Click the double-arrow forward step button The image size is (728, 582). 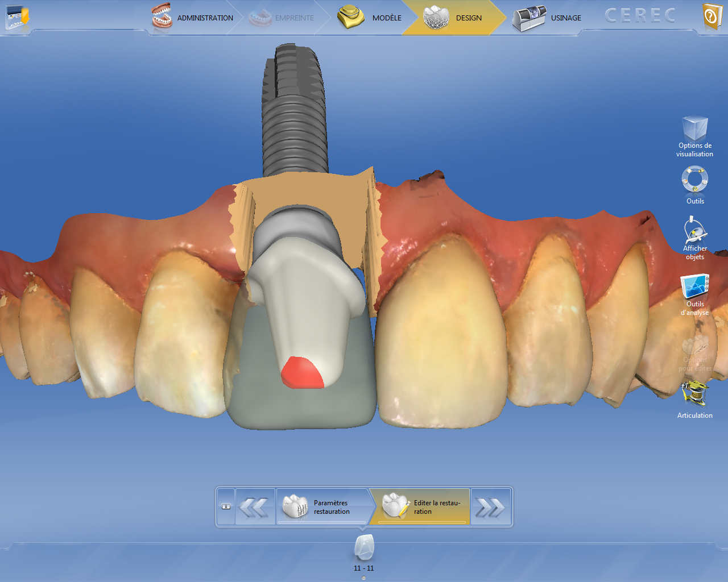coord(490,507)
